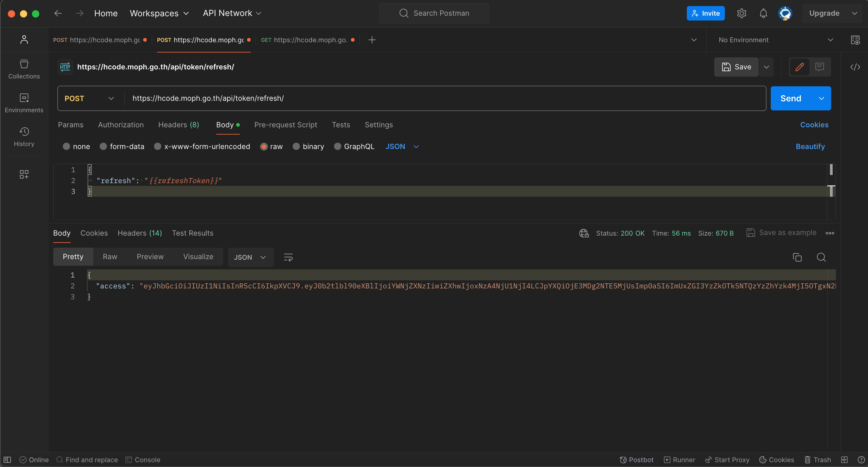Viewport: 868px width, 467px height.
Task: Switch to the Authorization tab
Action: pos(121,125)
